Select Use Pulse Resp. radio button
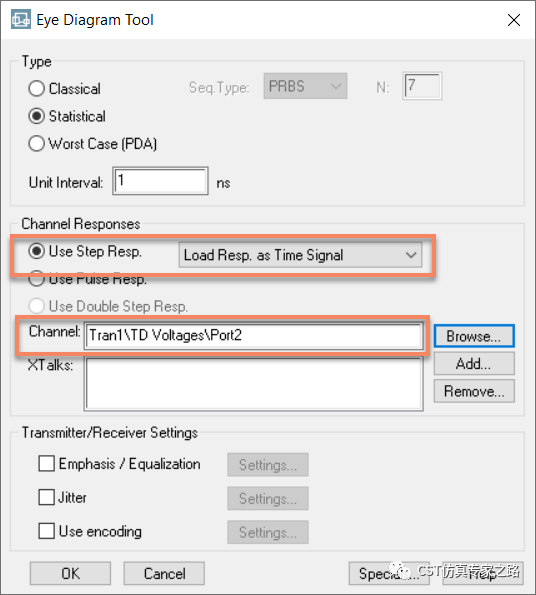The height and width of the screenshot is (595, 536). click(x=36, y=279)
